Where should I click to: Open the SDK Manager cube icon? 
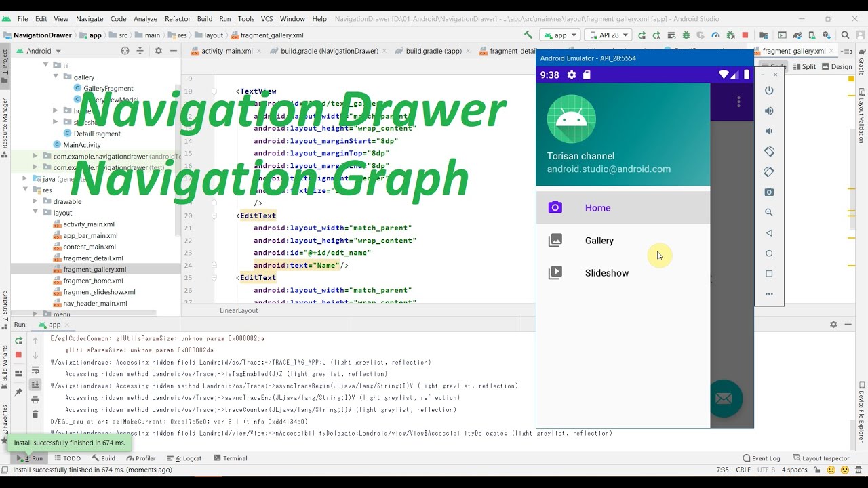click(827, 35)
